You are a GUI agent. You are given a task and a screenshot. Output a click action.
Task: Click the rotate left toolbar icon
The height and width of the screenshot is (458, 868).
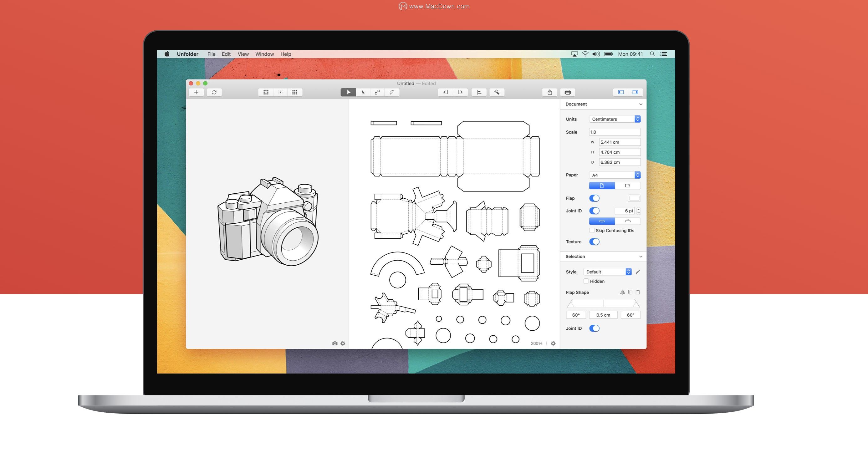(446, 92)
